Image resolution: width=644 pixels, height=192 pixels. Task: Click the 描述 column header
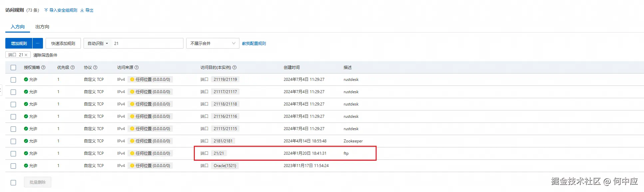coord(348,68)
